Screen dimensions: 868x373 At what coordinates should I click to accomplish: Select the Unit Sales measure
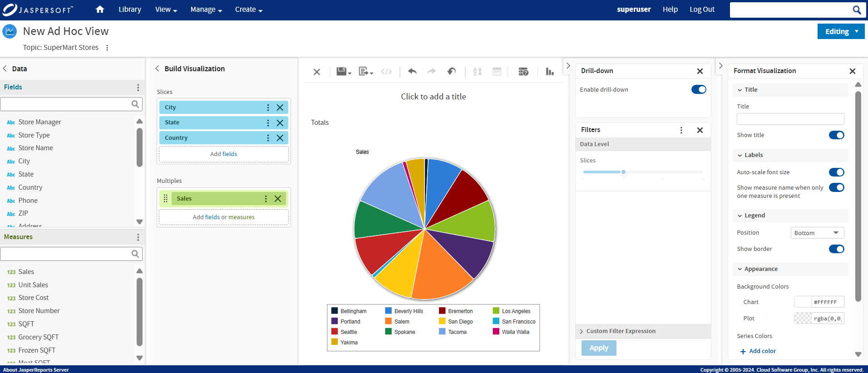pyautogui.click(x=33, y=285)
